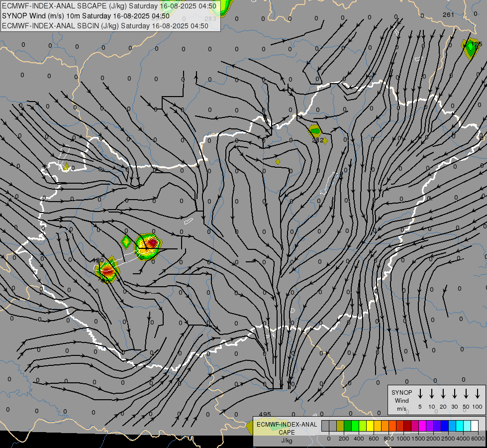Click the 800 tick label on CAPE scale
Image resolution: width=487 pixels, height=448 pixels.
(389, 439)
